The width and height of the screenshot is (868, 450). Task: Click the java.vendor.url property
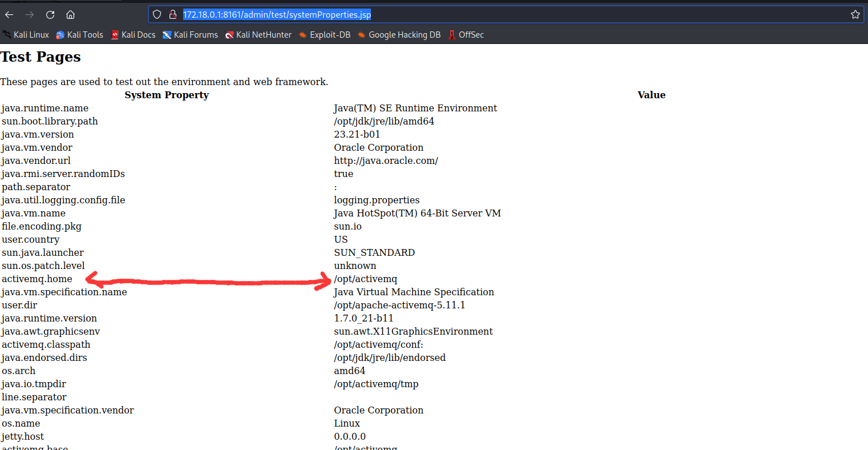(x=36, y=160)
